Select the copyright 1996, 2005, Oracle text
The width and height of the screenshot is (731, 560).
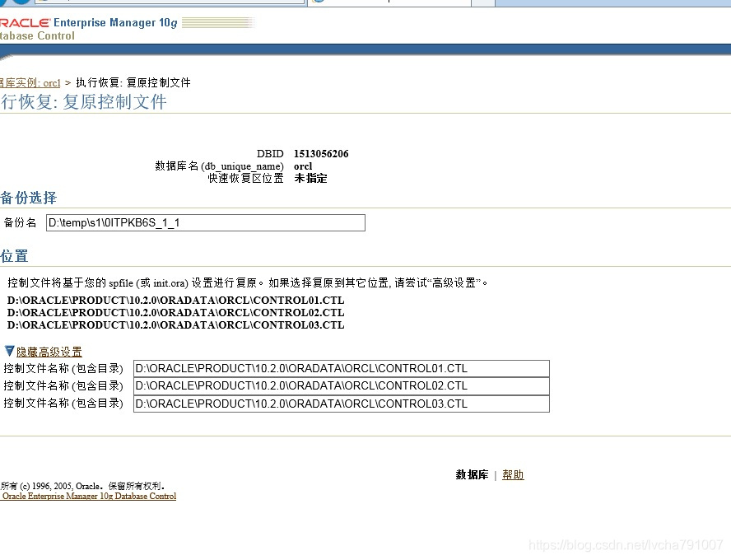(x=82, y=486)
